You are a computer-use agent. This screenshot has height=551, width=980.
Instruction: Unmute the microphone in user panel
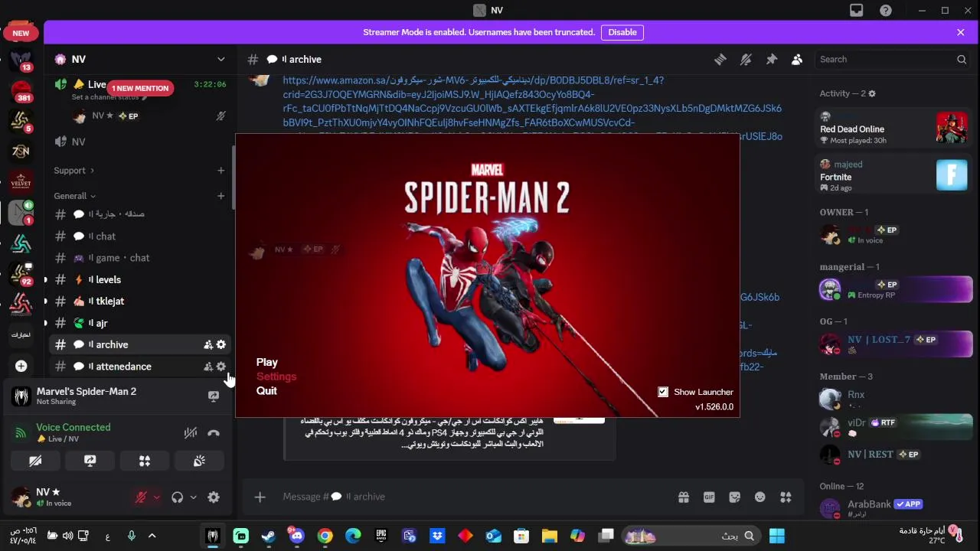141,497
